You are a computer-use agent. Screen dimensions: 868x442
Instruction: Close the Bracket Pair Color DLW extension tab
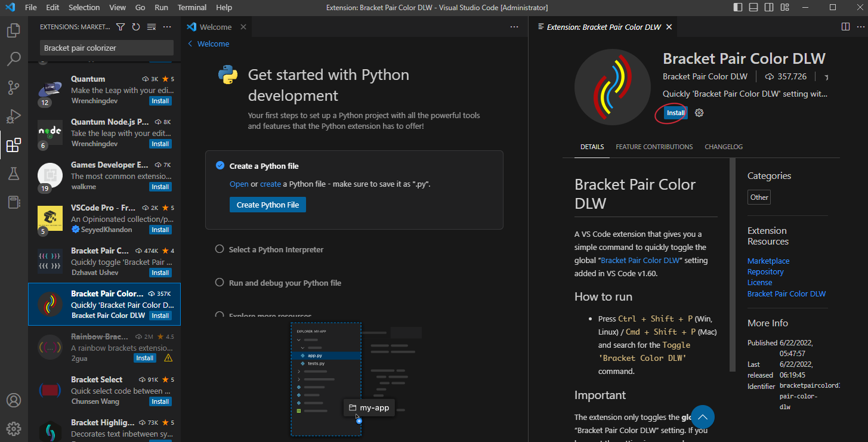click(x=669, y=27)
